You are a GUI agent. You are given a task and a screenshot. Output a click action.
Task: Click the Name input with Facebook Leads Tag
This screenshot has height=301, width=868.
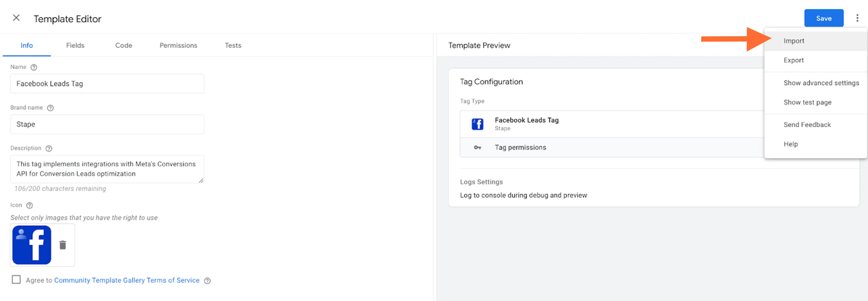point(107,84)
